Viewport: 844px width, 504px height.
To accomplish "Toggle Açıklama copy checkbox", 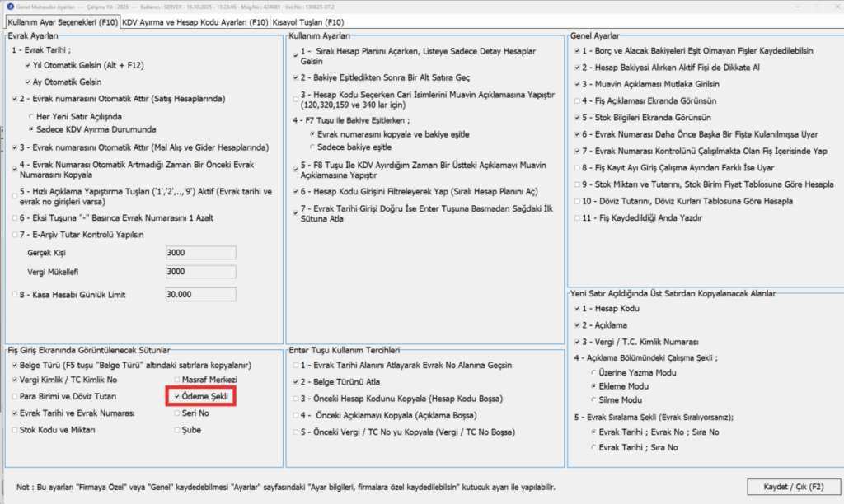I will click(577, 325).
